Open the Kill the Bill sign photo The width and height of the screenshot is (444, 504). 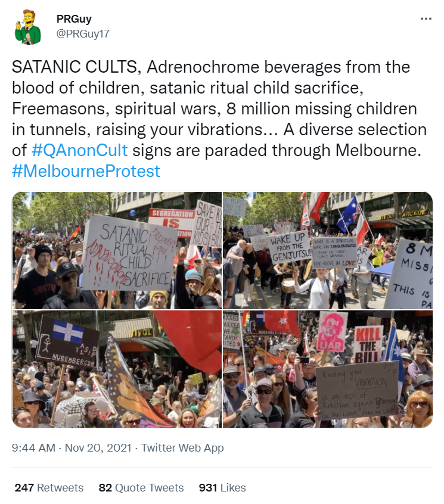[x=328, y=369]
